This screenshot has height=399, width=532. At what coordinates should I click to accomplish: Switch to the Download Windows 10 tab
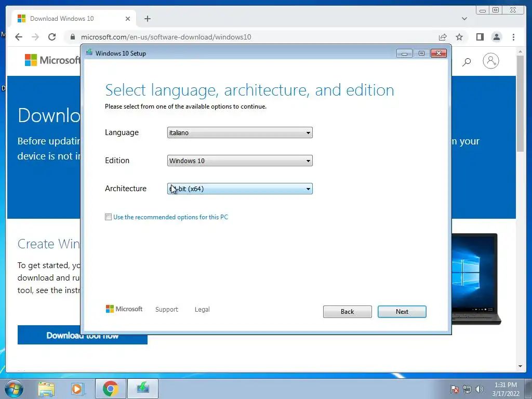pyautogui.click(x=74, y=19)
